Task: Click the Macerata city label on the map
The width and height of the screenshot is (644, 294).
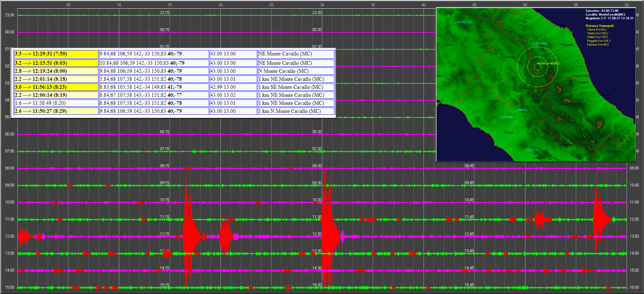Action: pyautogui.click(x=567, y=45)
